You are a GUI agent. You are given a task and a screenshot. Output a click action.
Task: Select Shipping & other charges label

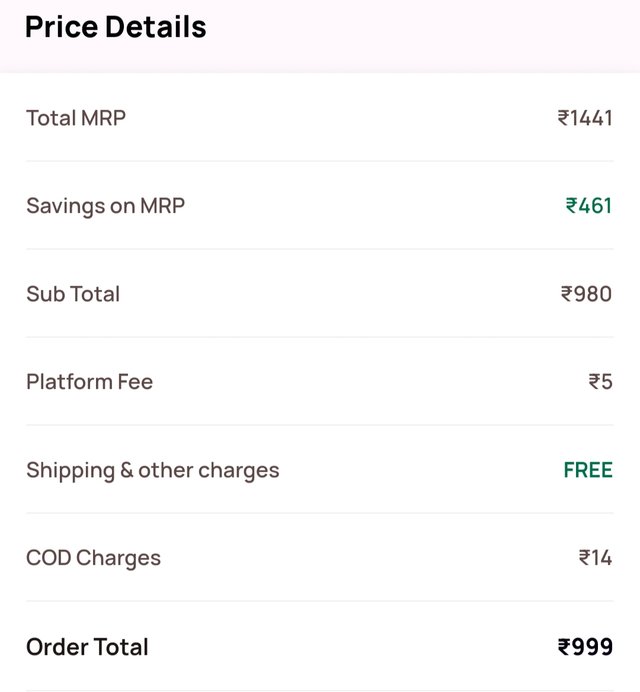153,470
